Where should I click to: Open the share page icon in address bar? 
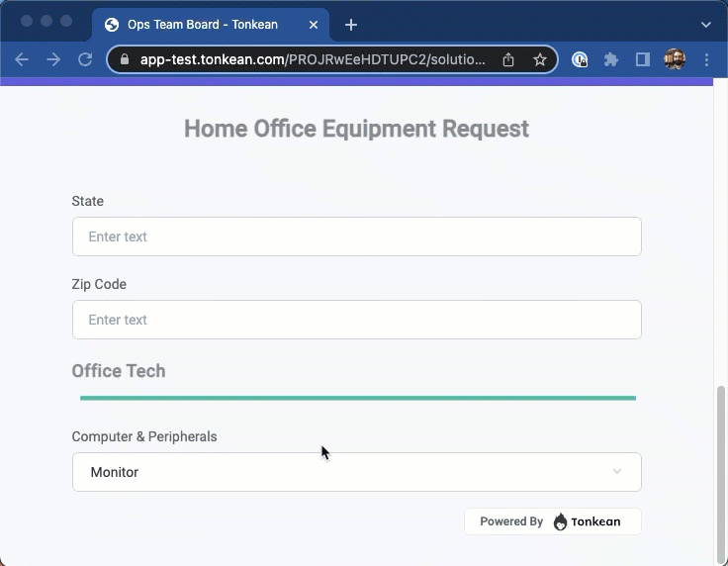point(508,59)
